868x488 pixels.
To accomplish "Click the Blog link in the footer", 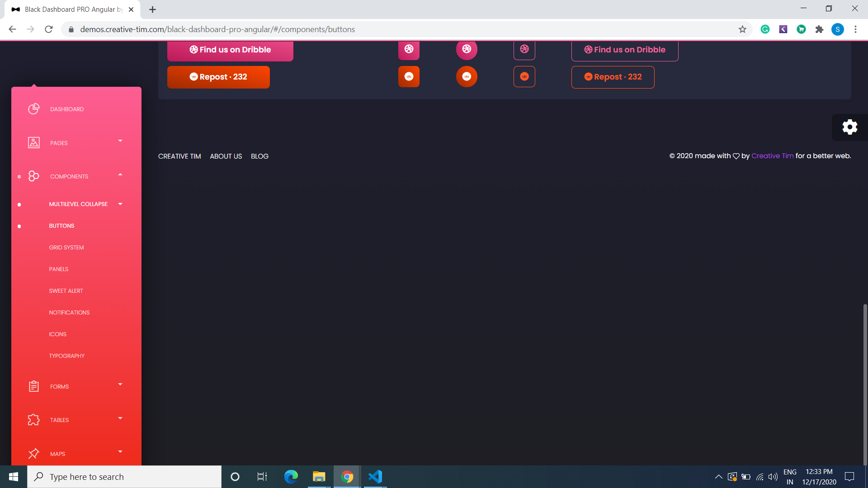I will [x=259, y=156].
